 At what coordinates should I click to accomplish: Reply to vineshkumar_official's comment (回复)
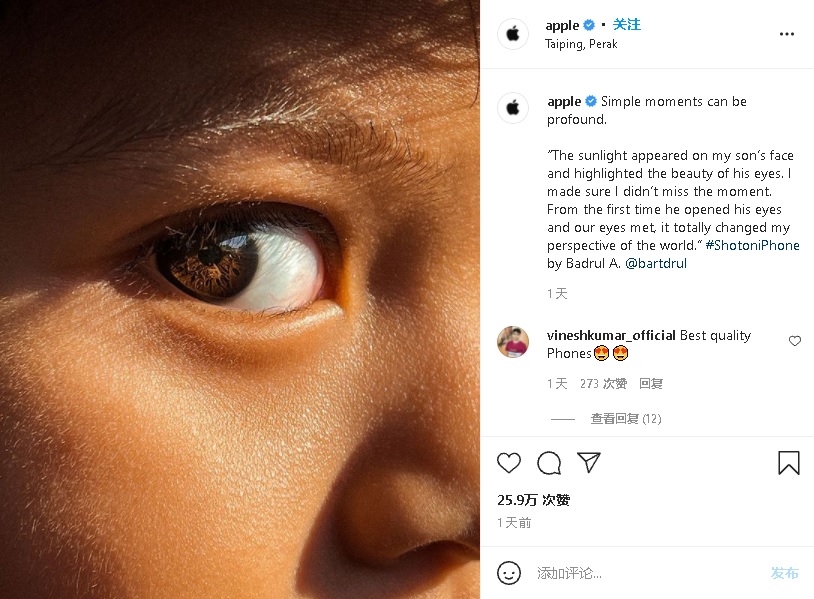(x=651, y=384)
